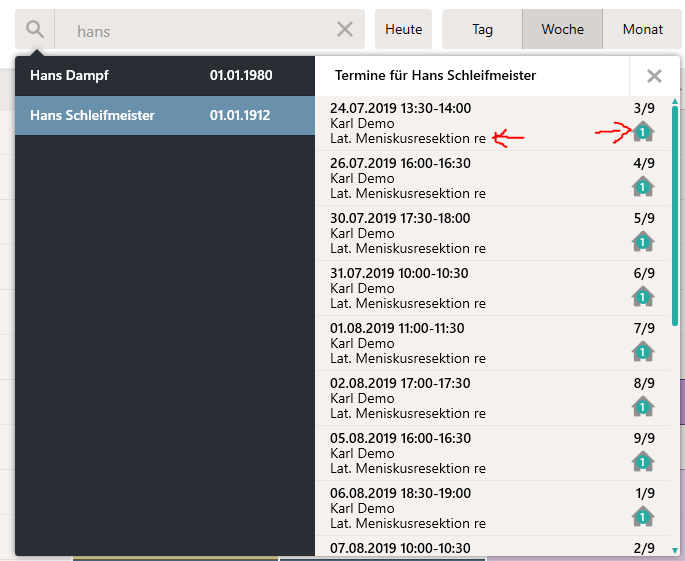Screen dimensions: 685x561
Task: Click the magnifier search icon
Action: [35, 29]
